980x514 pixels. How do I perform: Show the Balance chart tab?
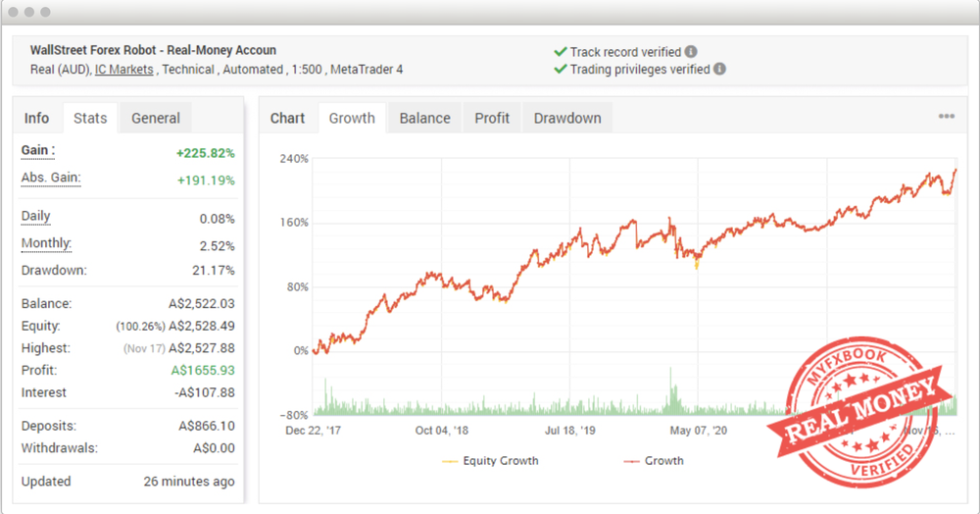point(424,119)
